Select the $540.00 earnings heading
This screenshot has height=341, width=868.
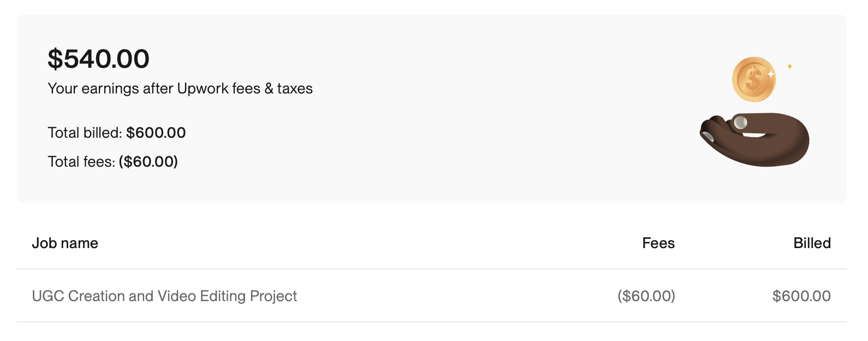[x=98, y=59]
